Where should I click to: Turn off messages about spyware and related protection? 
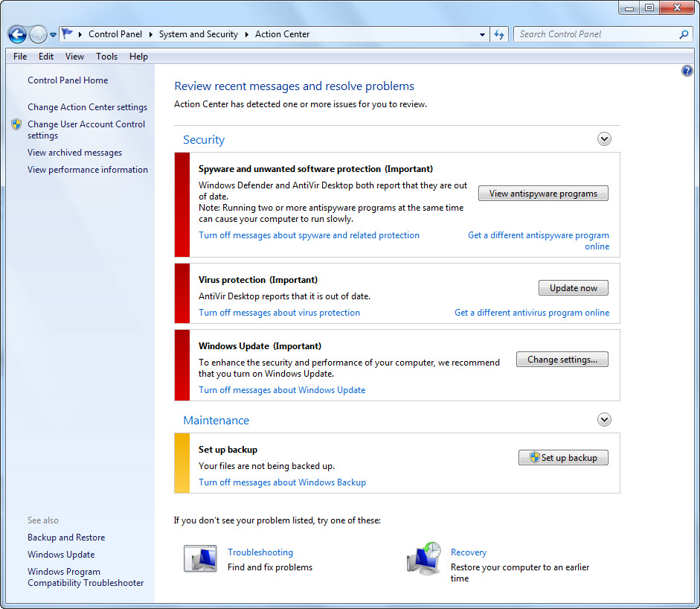(309, 235)
